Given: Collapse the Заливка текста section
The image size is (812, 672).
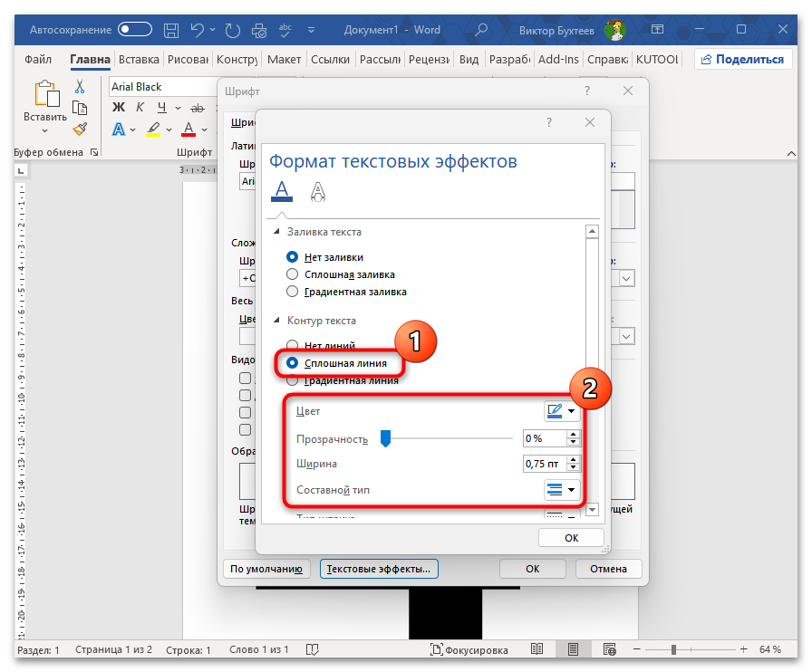Looking at the screenshot, I should [x=276, y=232].
